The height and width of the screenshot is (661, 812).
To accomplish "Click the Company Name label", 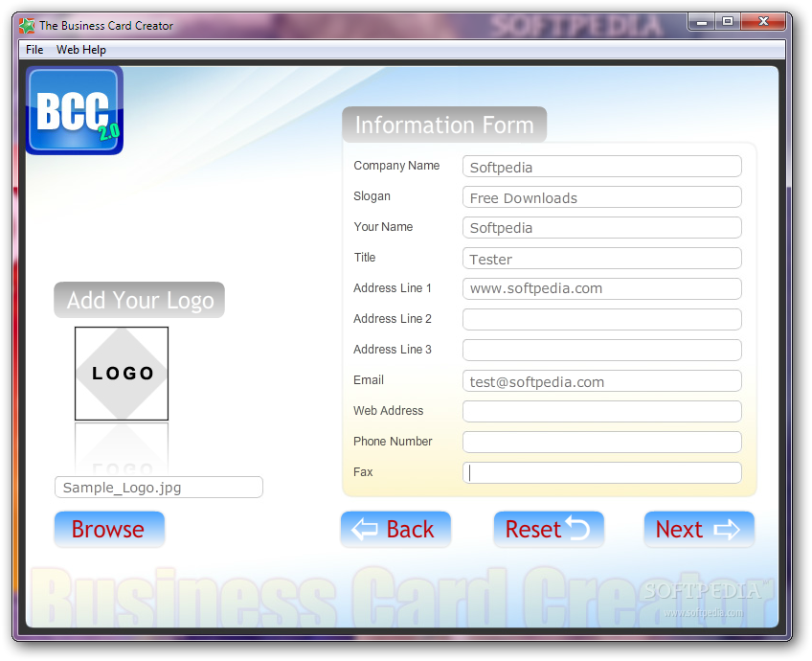I will (x=396, y=166).
